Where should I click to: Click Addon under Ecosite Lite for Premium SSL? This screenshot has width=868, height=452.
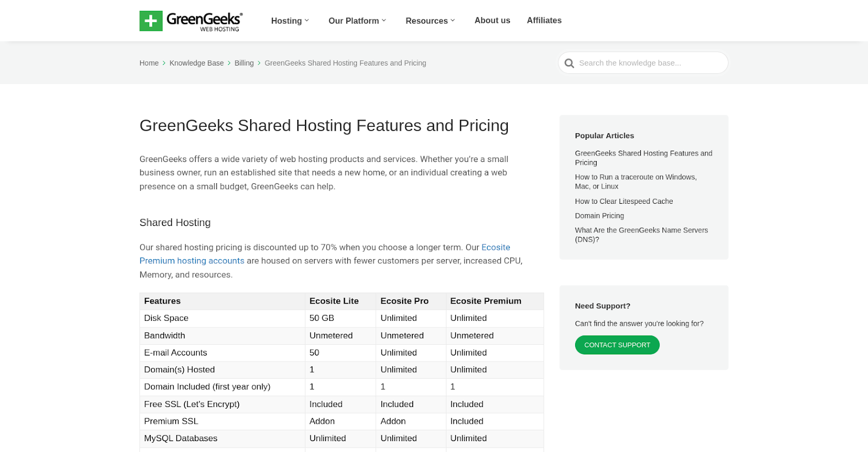click(x=322, y=421)
